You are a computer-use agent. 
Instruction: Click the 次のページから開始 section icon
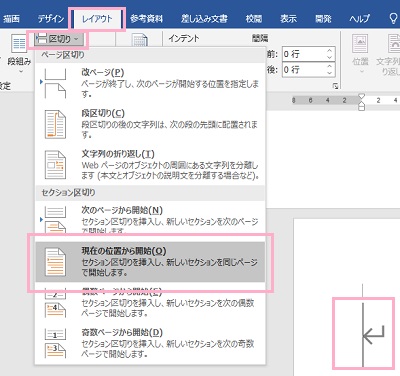coord(55,219)
